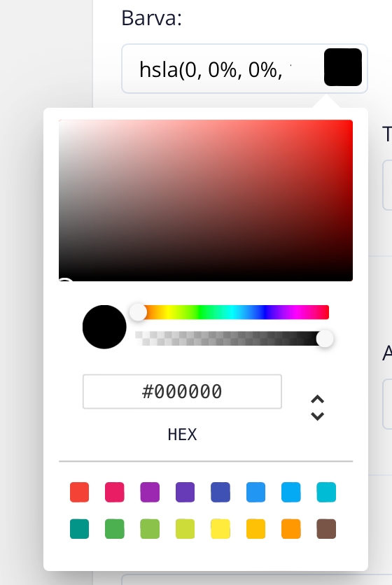Image resolution: width=392 pixels, height=585 pixels.
Task: Pick the light green preset swatch
Action: pos(150,528)
